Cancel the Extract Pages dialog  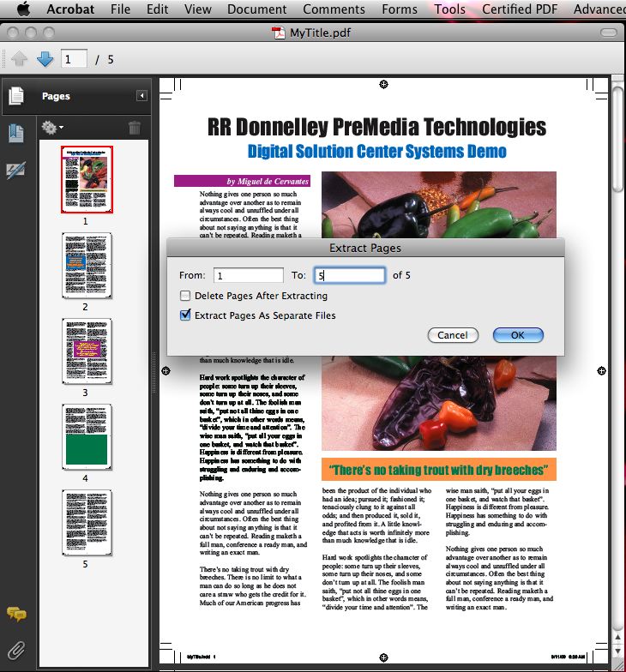453,335
